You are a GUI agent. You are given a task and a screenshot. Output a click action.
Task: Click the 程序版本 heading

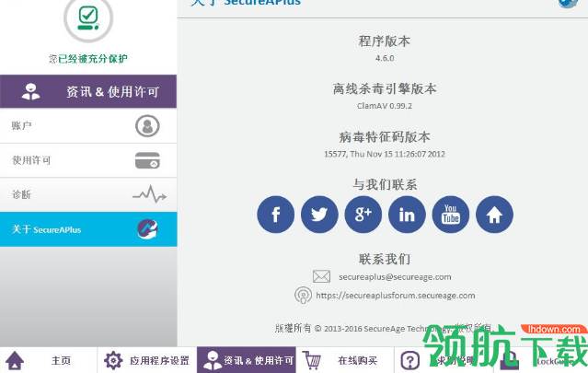(x=385, y=41)
